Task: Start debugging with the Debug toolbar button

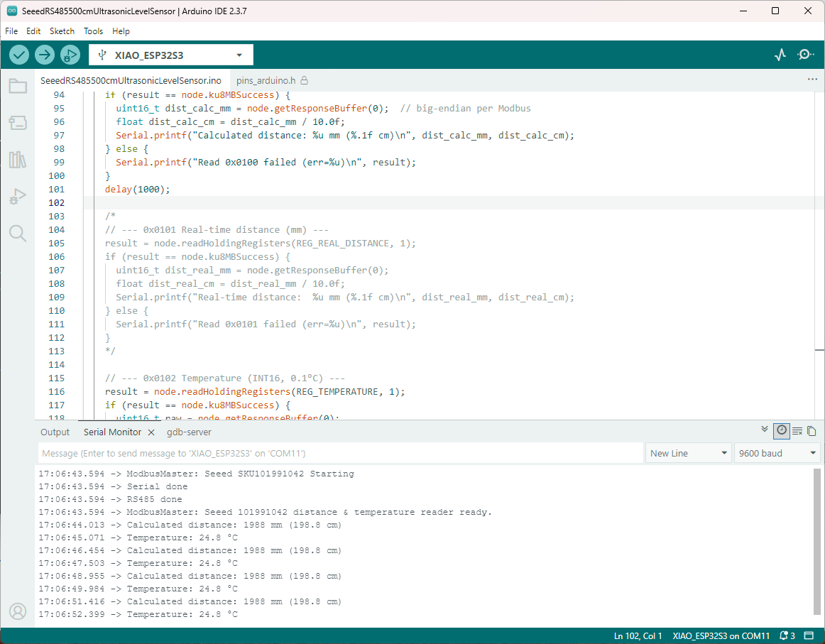Action: click(x=70, y=55)
